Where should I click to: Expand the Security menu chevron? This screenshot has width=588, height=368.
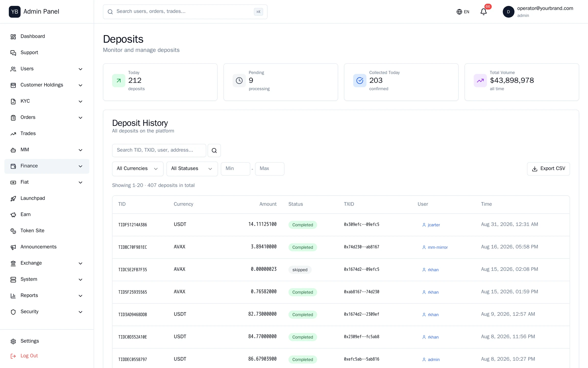[x=80, y=312]
